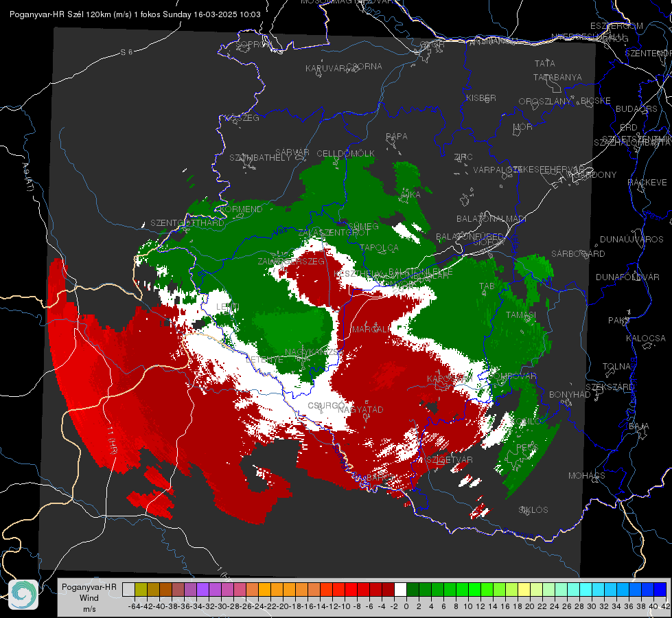Click the SZEKSZARD city label
This screenshot has width=672, height=618.
pyautogui.click(x=610, y=387)
